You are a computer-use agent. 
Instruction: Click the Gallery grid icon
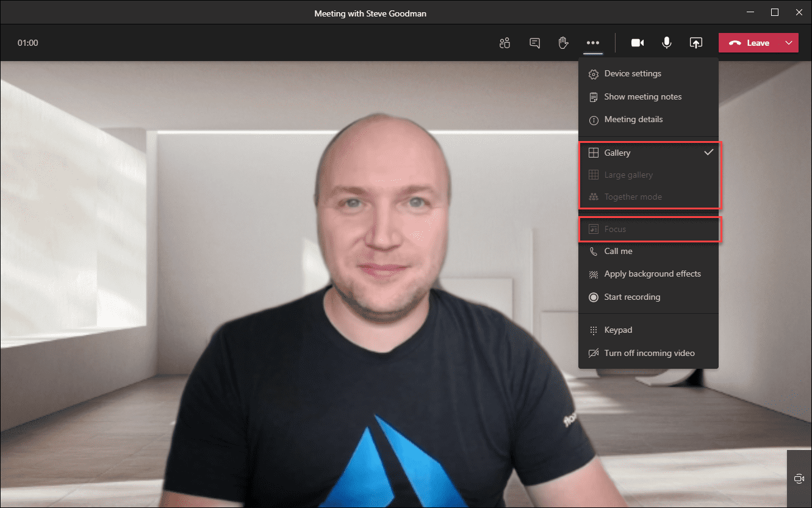tap(593, 153)
